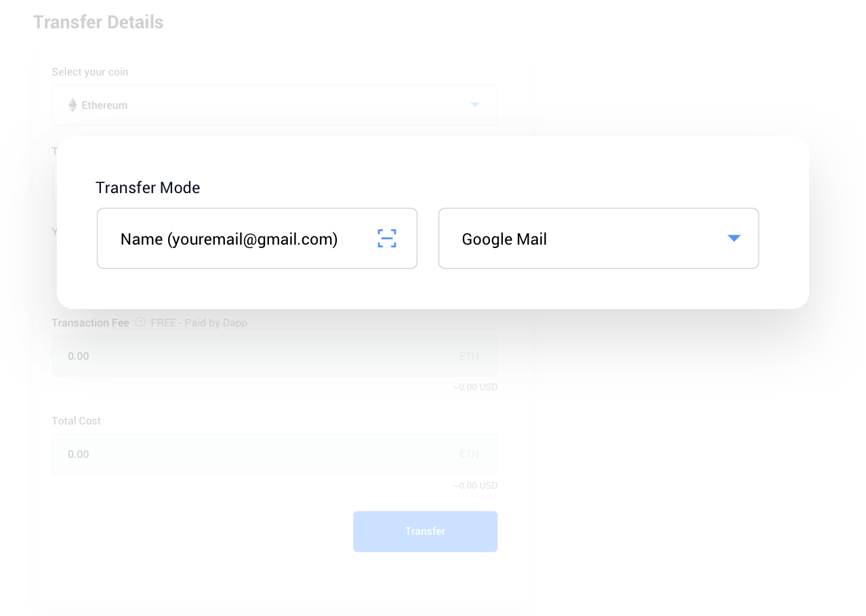Click ETH unit in Total Cost field

tap(469, 454)
